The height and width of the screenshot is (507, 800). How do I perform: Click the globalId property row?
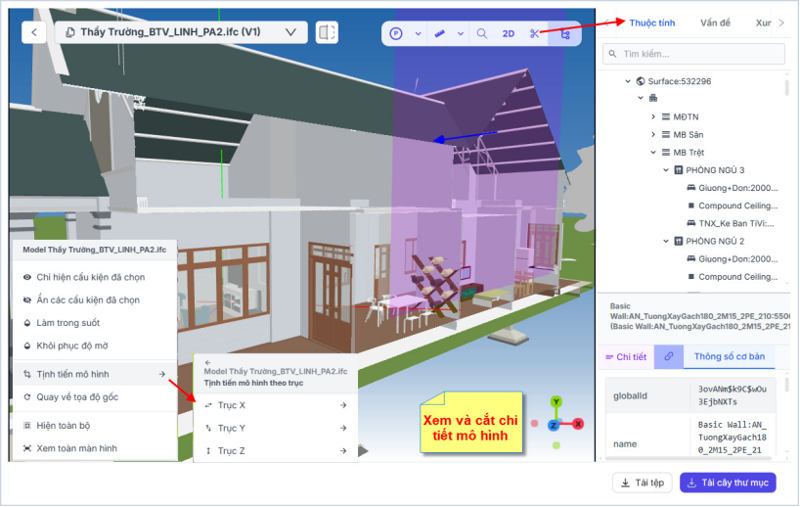[691, 396]
